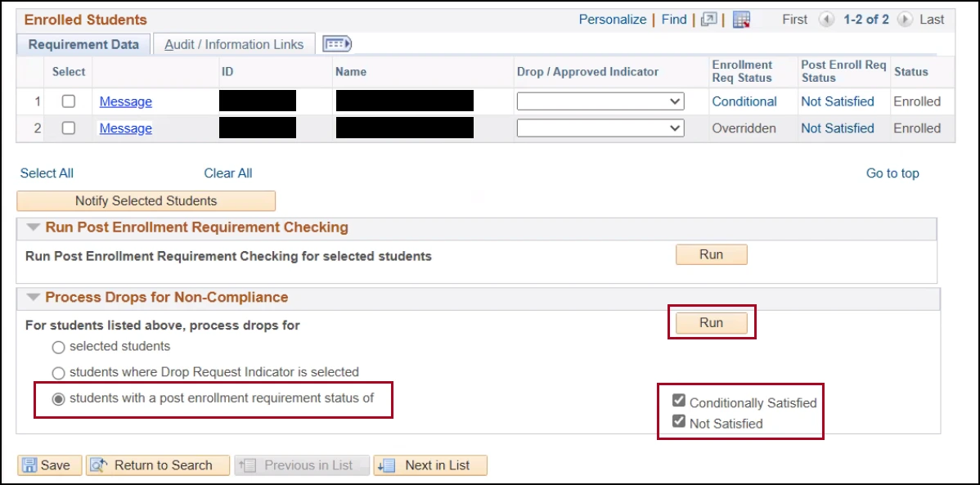Click the First link in grid navigation
Viewport: 980px width, 485px height.
coord(795,20)
